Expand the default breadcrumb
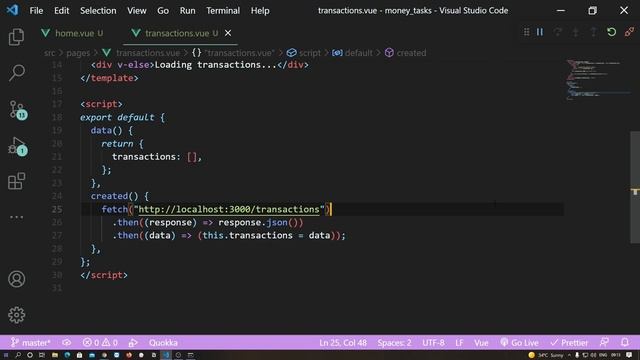Screen dimensions: 640x360 click(352, 53)
